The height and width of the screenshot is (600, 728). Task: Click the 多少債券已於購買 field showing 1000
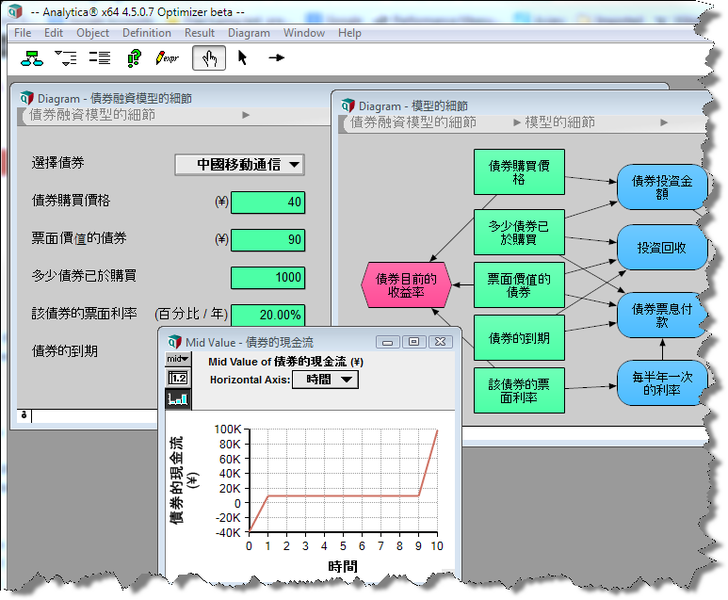point(268,277)
